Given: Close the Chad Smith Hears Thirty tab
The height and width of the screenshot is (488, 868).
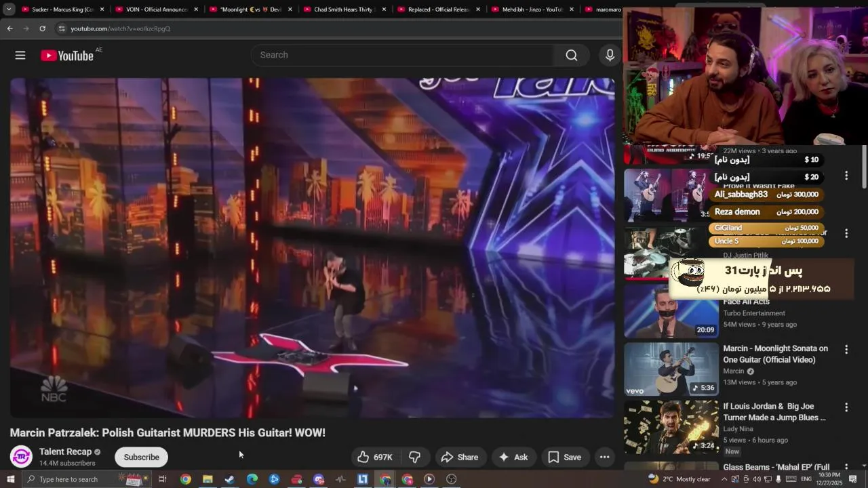Looking at the screenshot, I should pyautogui.click(x=384, y=9).
